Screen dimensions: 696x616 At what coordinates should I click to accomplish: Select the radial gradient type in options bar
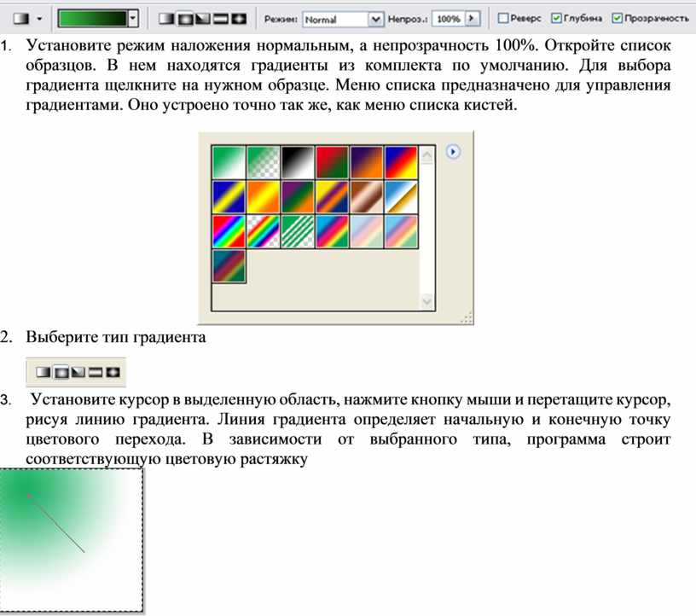click(185, 18)
